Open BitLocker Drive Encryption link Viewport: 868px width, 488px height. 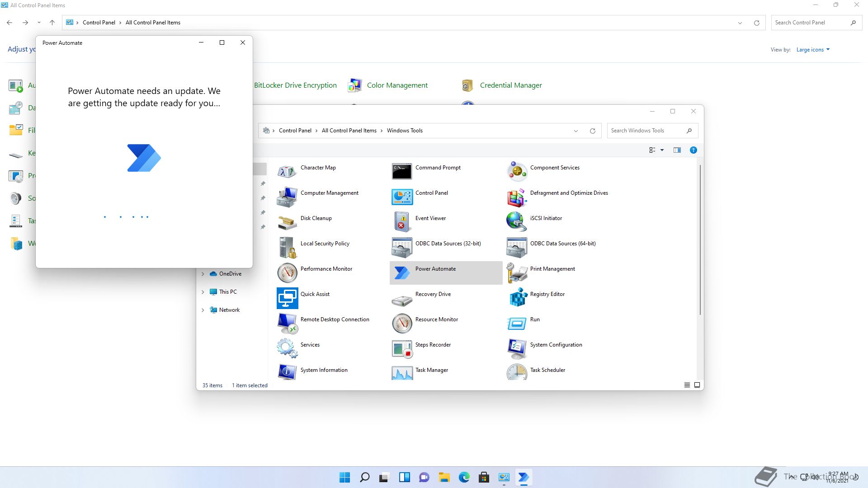point(295,85)
